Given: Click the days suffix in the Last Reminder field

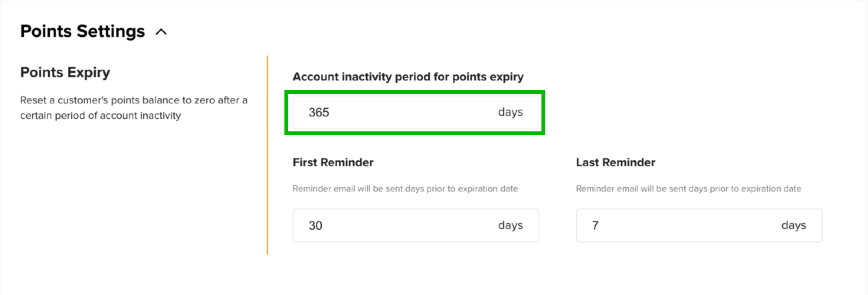Looking at the screenshot, I should (794, 225).
